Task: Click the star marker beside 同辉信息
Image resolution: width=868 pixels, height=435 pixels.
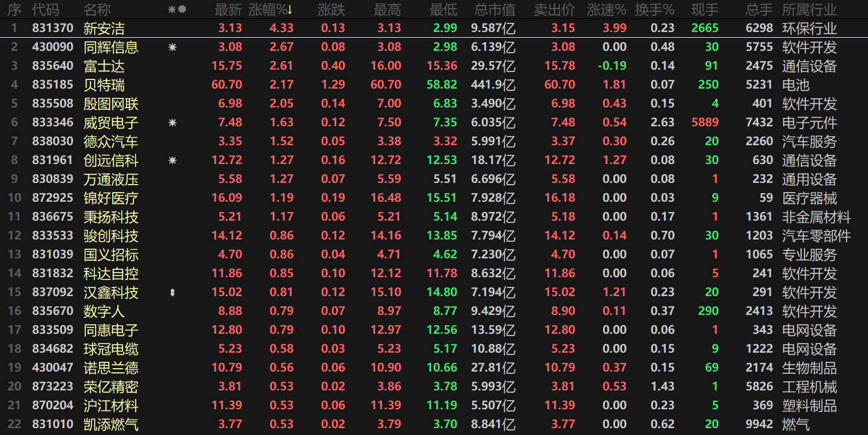Action: point(172,47)
